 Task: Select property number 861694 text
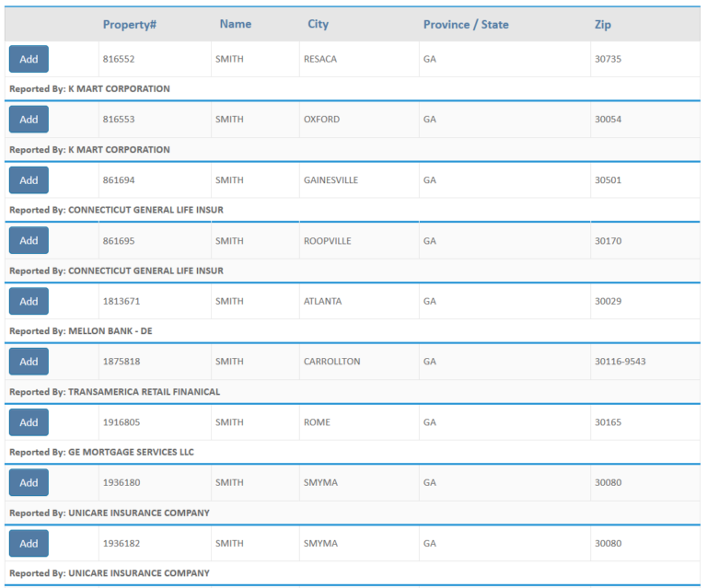(x=119, y=180)
